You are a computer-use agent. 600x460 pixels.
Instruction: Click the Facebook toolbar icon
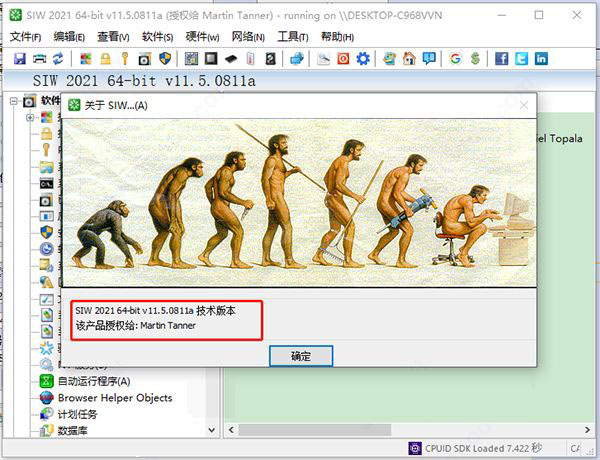[502, 59]
